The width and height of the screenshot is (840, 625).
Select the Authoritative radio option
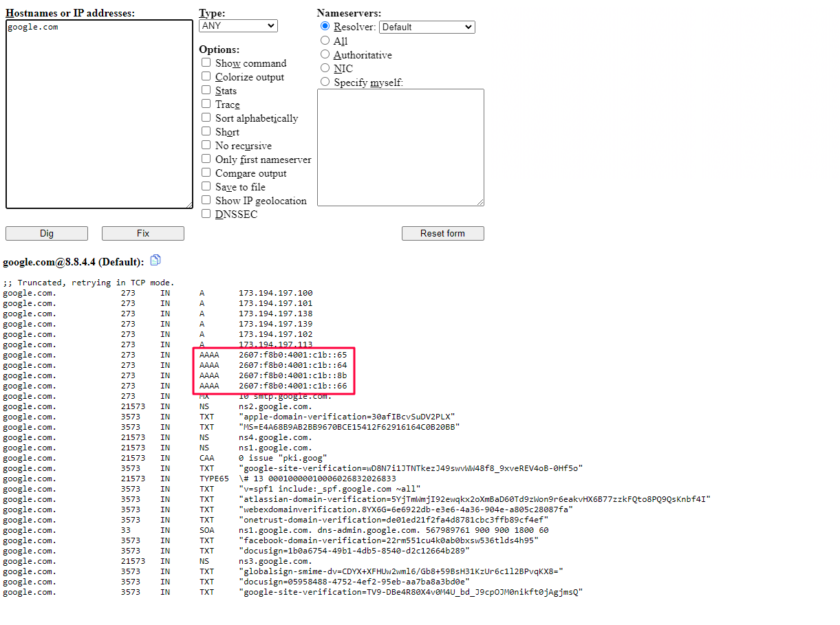click(x=325, y=54)
